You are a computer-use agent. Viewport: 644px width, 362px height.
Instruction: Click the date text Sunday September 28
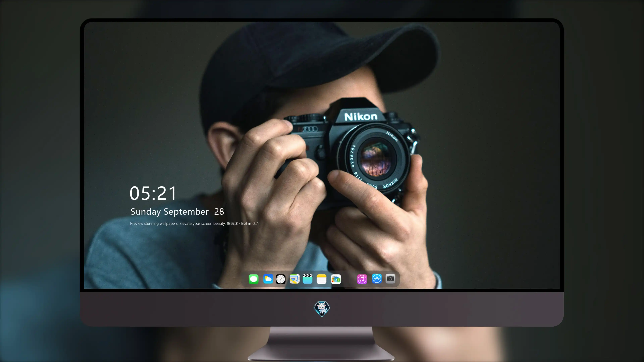[x=177, y=212]
